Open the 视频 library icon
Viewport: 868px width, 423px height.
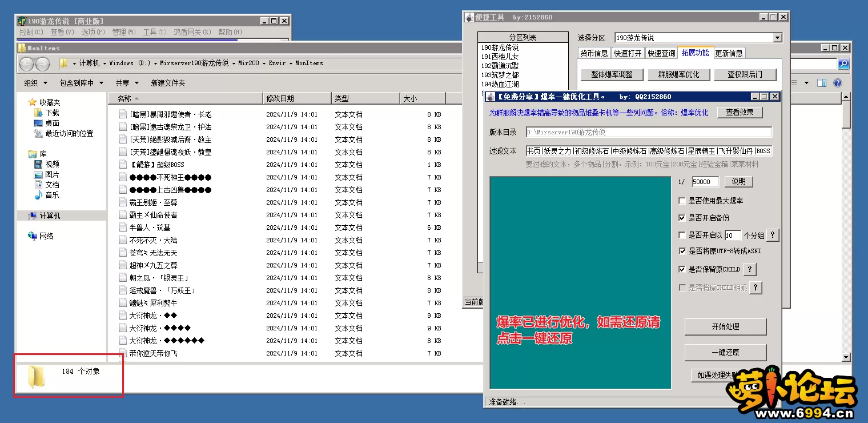(38, 164)
